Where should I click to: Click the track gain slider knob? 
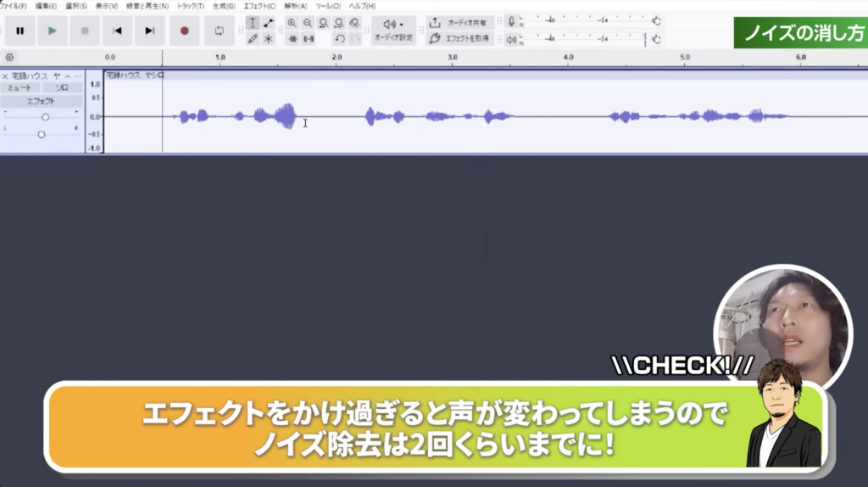pyautogui.click(x=45, y=117)
